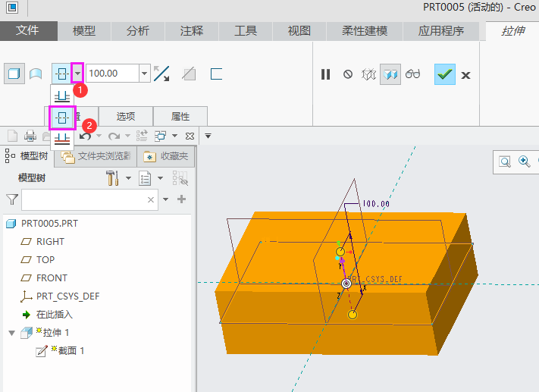Select the surface extrude type icon
The height and width of the screenshot is (392, 539).
point(35,74)
